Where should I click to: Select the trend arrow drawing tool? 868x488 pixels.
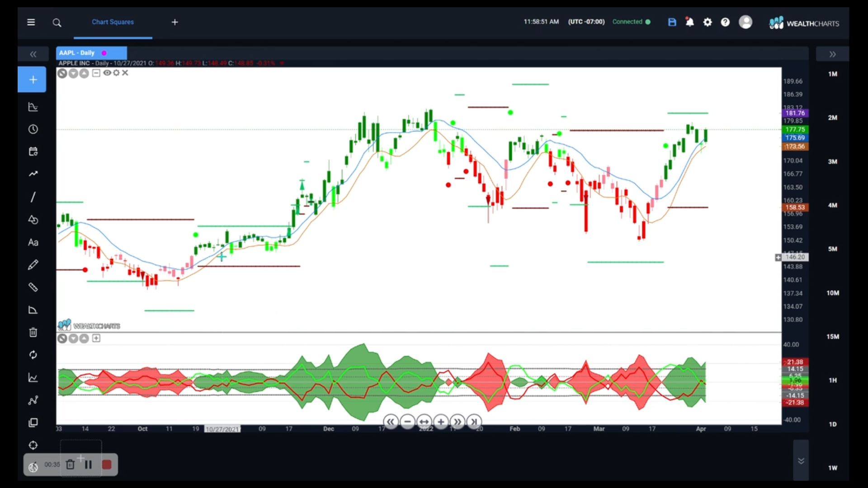(33, 174)
